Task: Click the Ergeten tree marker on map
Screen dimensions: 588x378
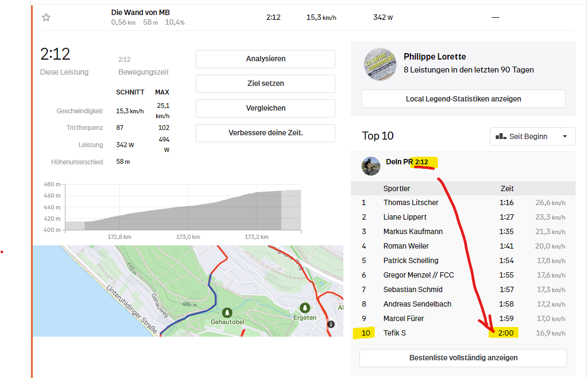Action: point(305,308)
